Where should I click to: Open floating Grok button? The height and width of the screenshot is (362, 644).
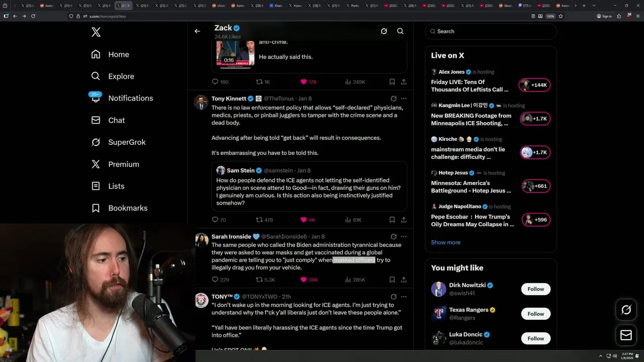click(626, 310)
